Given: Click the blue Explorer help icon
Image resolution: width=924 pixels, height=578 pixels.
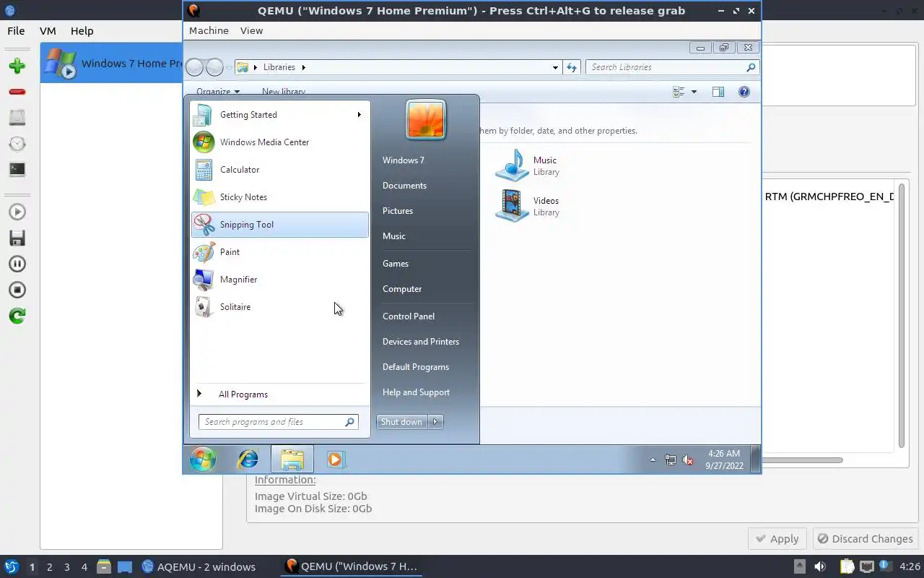Looking at the screenshot, I should (x=744, y=92).
